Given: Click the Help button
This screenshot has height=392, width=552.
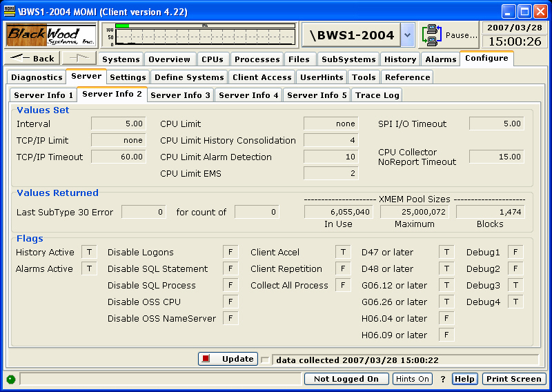Looking at the screenshot, I should (464, 379).
